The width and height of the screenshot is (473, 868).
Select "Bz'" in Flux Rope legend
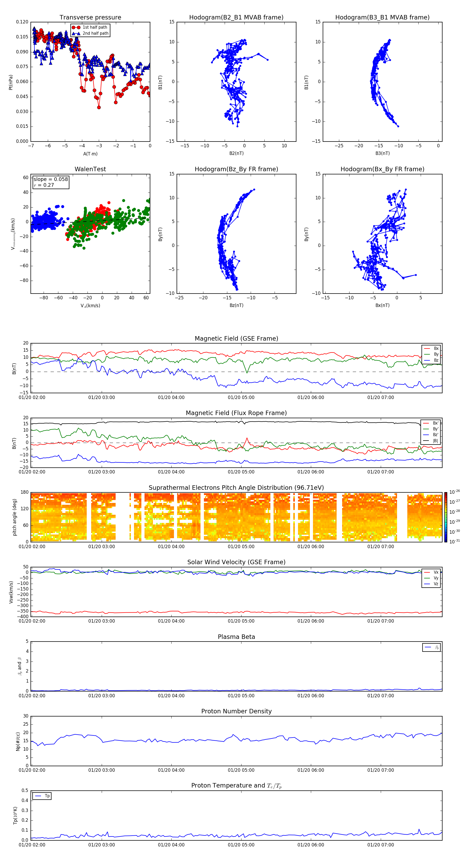tap(431, 435)
